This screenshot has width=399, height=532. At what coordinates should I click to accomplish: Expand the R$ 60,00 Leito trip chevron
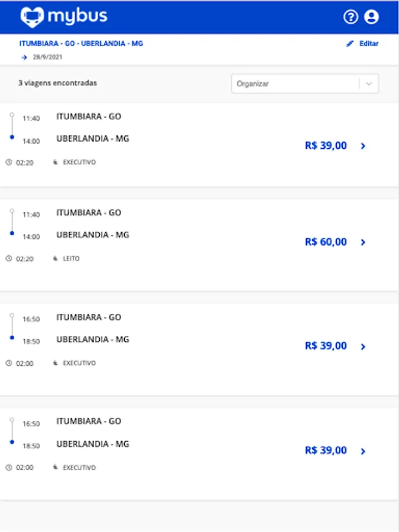(363, 242)
